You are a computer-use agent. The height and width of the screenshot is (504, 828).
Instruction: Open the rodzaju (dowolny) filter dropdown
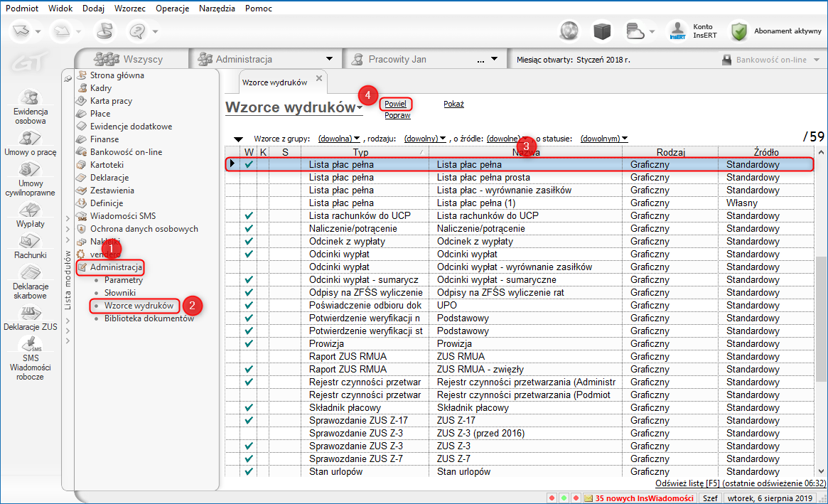tap(425, 139)
